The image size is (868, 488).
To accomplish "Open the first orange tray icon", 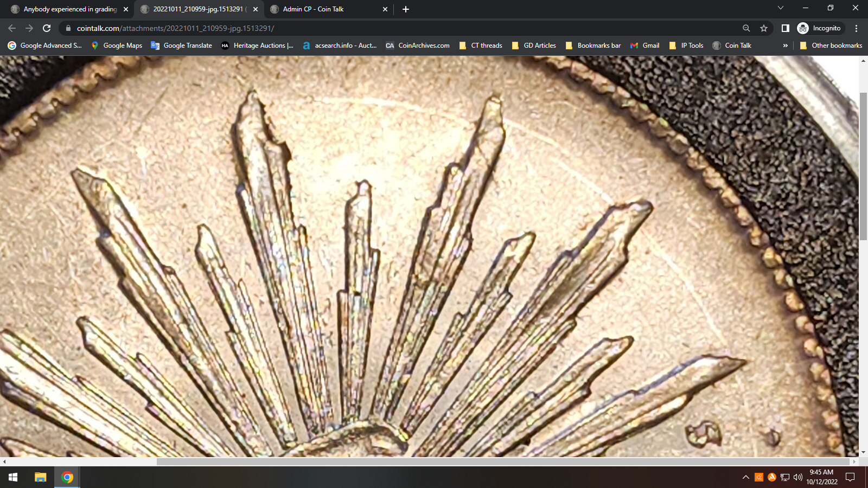I will 759,477.
